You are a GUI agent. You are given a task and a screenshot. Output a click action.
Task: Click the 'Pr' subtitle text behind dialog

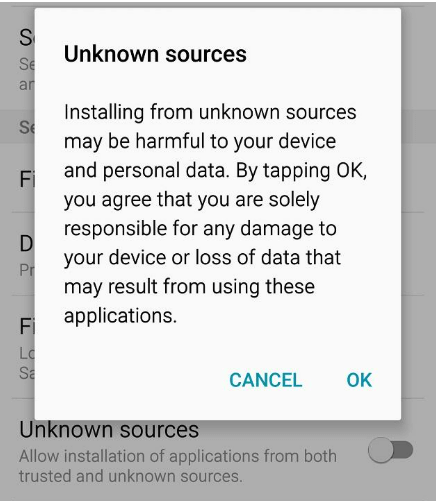pyautogui.click(x=27, y=270)
